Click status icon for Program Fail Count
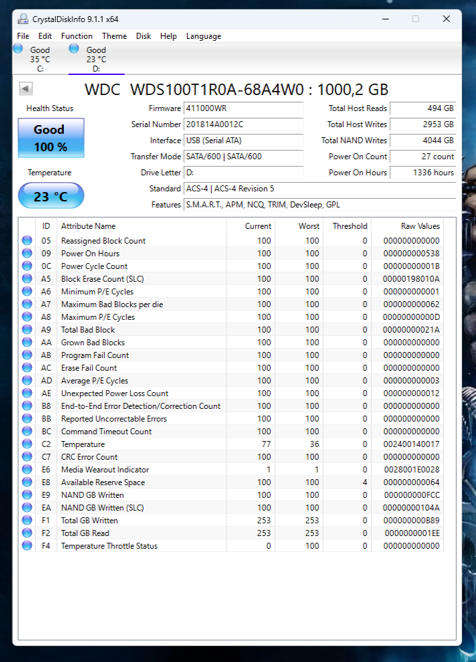Viewport: 476px width, 662px height. tap(27, 355)
